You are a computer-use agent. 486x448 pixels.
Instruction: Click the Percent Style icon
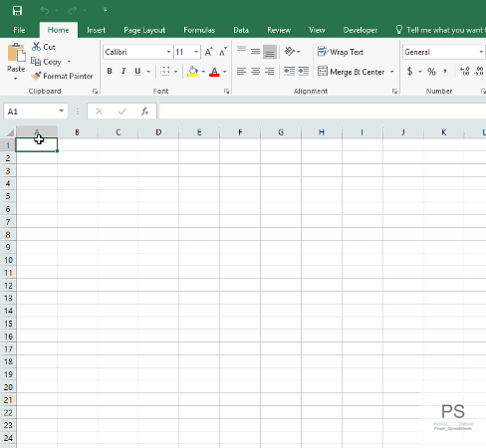click(x=431, y=72)
